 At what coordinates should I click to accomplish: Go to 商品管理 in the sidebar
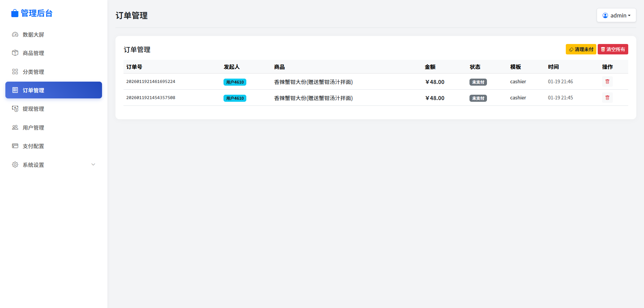34,53
